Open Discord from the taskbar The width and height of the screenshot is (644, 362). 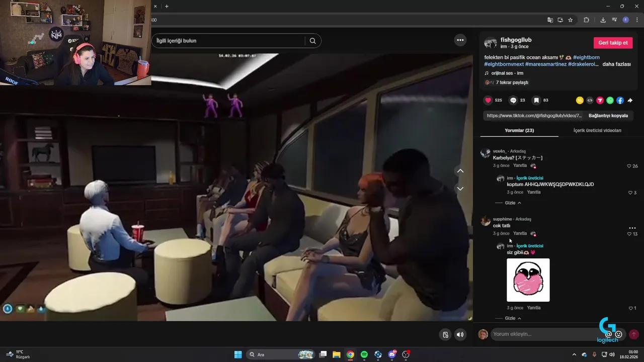(392, 354)
